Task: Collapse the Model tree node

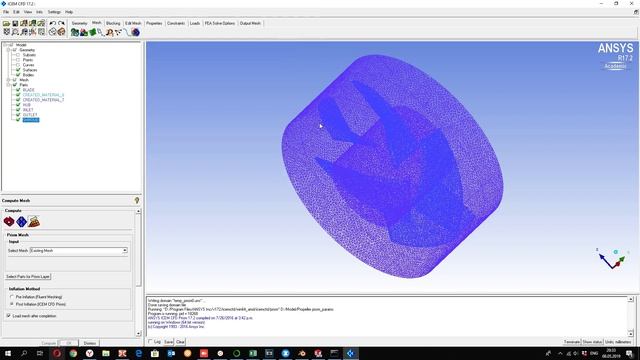Action: pyautogui.click(x=5, y=45)
